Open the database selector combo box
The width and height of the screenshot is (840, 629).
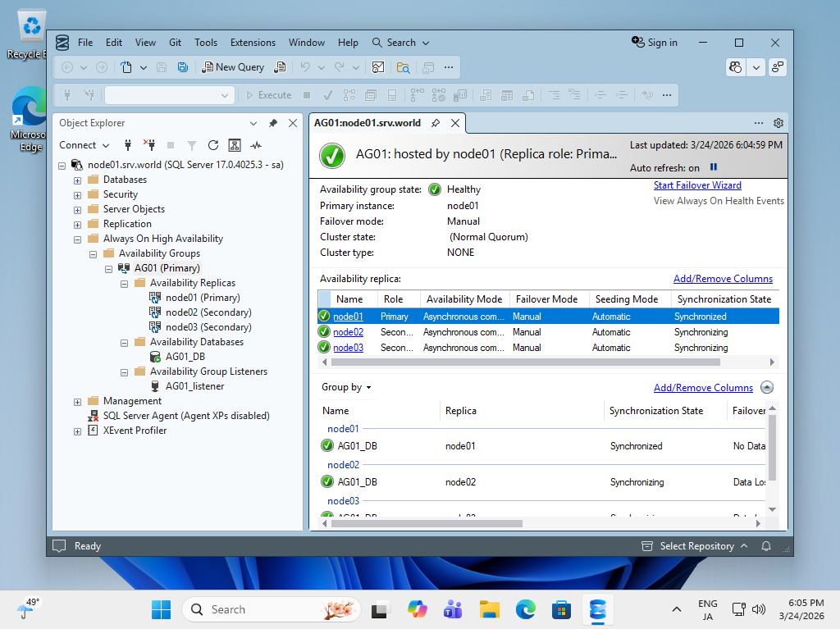(x=169, y=95)
